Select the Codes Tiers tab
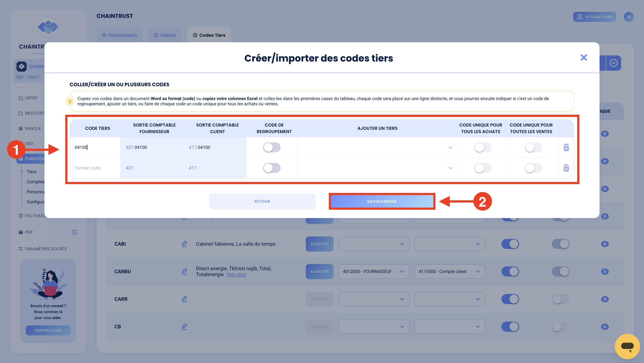644x363 pixels. [x=209, y=35]
